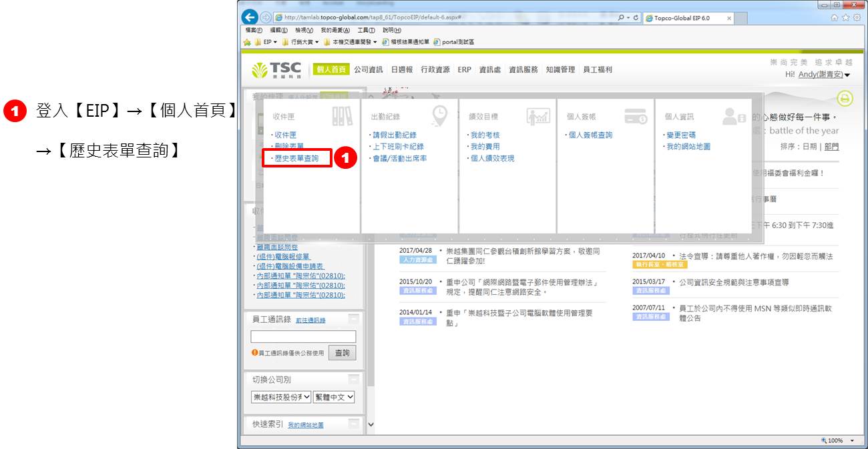Open the 工具(T) browser menu
Image resolution: width=868 pixels, height=449 pixels.
(366, 31)
